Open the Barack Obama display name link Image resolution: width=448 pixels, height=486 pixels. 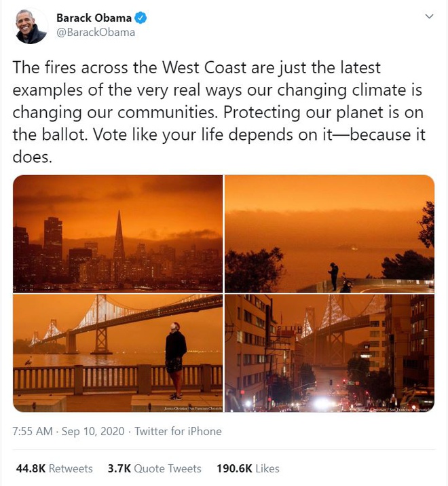tap(94, 18)
